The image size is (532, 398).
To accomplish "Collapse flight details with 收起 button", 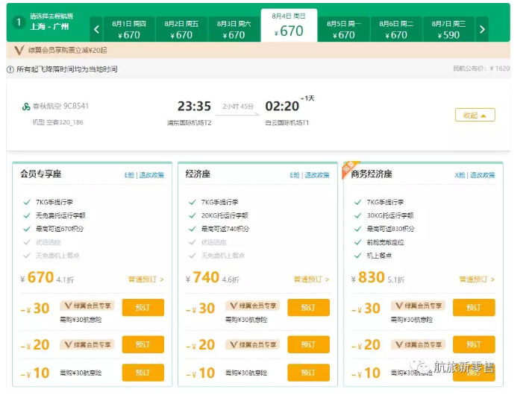I will click(475, 115).
